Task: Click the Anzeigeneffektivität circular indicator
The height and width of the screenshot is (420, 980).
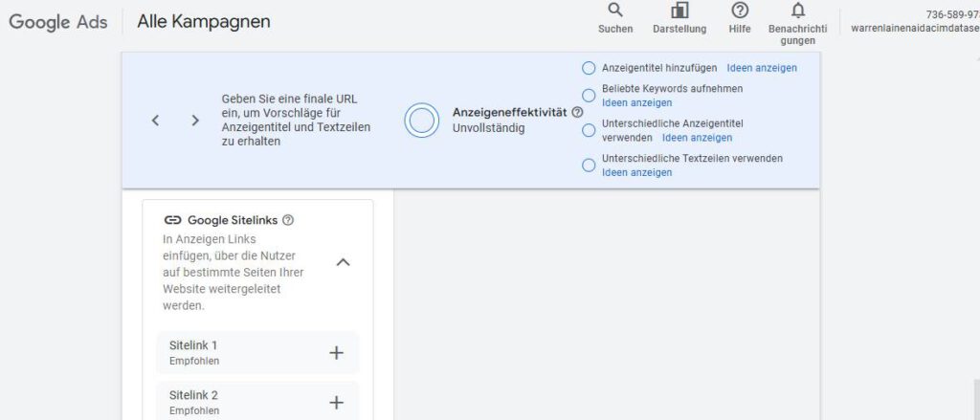Action: click(x=422, y=120)
